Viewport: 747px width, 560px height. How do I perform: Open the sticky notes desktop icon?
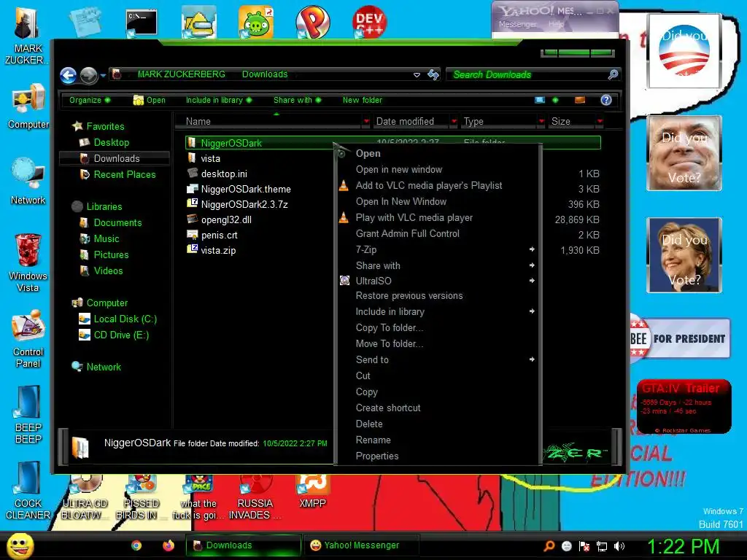click(x=85, y=22)
